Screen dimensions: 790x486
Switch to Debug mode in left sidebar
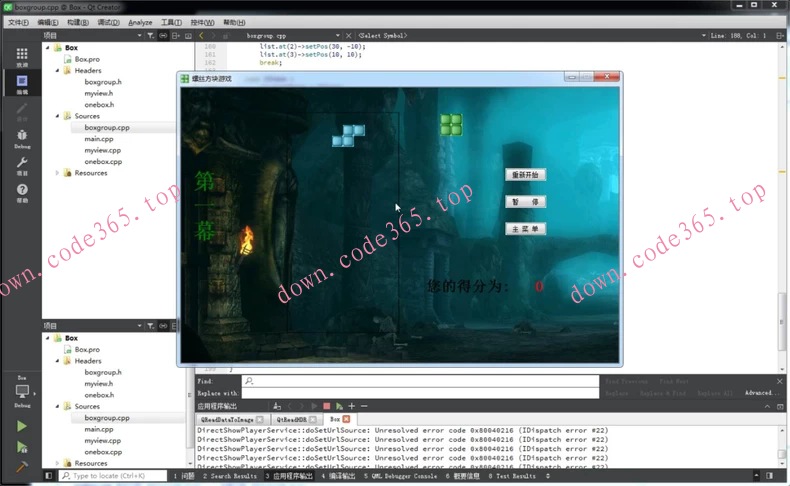point(22,138)
